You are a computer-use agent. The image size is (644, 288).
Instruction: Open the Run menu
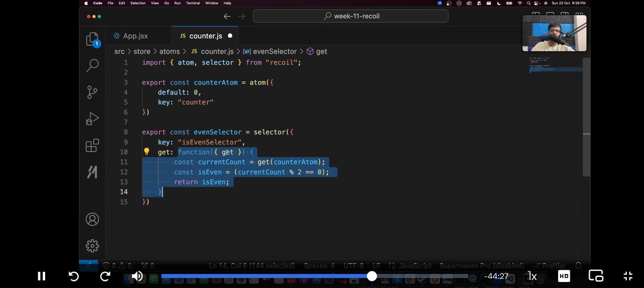(x=178, y=3)
